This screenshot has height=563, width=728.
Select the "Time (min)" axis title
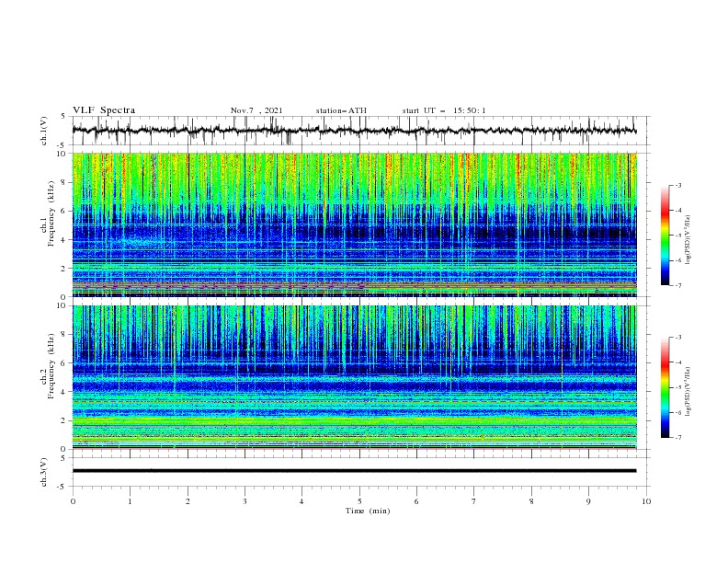[x=368, y=511]
